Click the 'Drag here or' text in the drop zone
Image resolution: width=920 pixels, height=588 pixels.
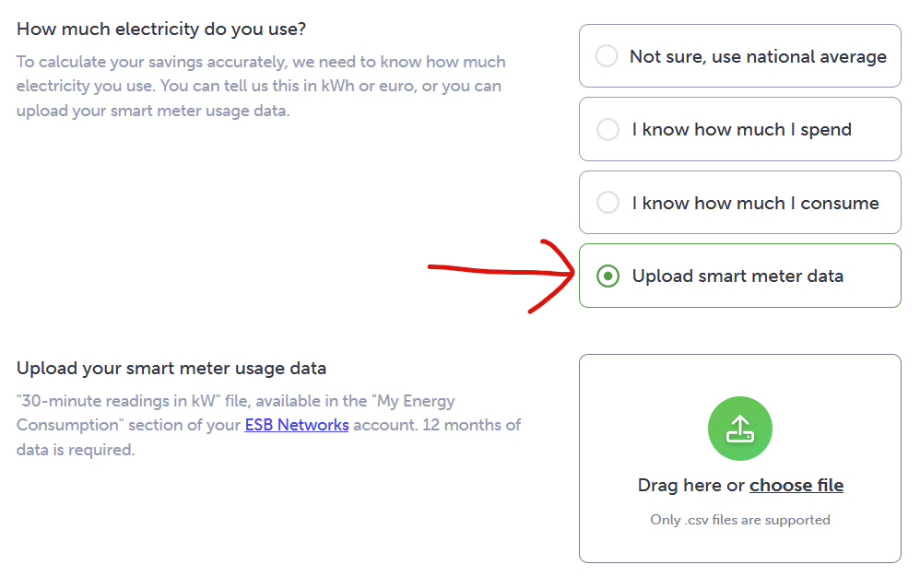click(x=691, y=486)
